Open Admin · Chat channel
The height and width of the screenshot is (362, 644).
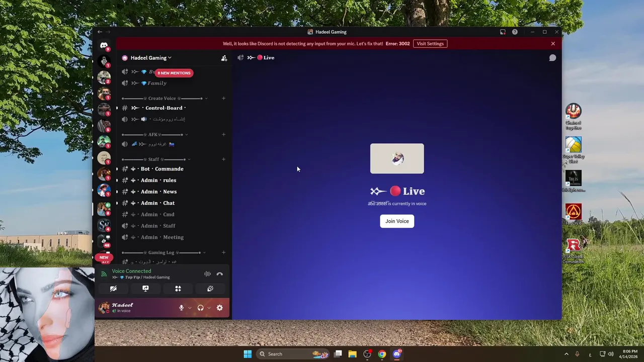tap(174, 203)
